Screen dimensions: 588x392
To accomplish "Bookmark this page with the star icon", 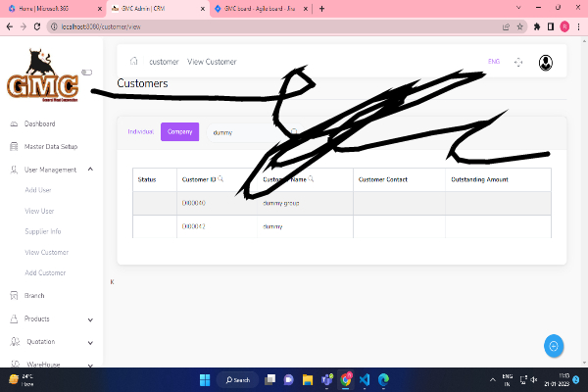I will pos(520,26).
